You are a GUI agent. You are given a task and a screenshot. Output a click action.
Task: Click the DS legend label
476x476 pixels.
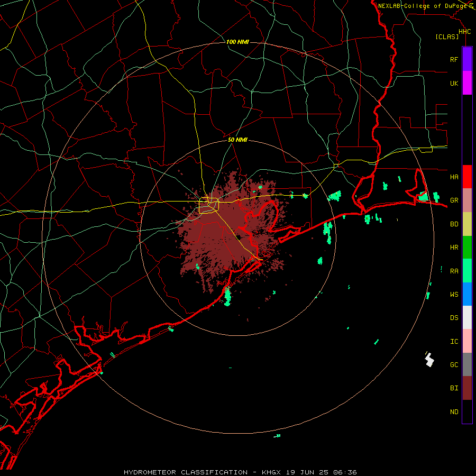(x=454, y=317)
